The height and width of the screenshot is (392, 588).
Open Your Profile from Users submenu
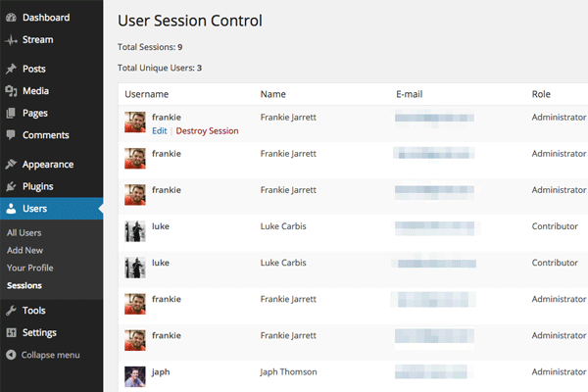[29, 268]
